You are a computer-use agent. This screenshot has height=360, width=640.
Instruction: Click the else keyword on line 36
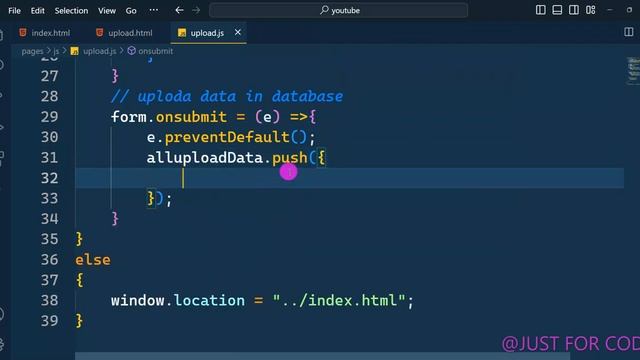click(93, 260)
